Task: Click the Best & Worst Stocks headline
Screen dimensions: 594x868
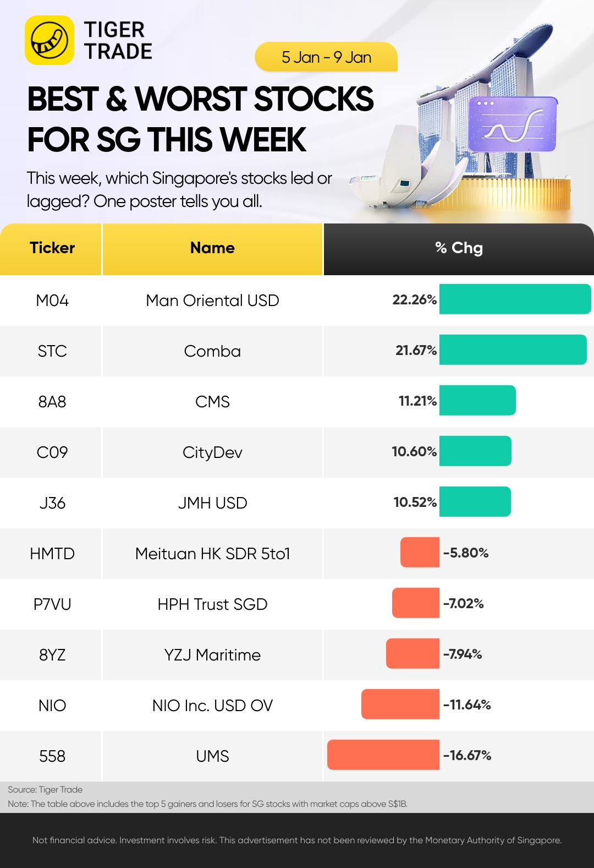Action: coord(200,119)
